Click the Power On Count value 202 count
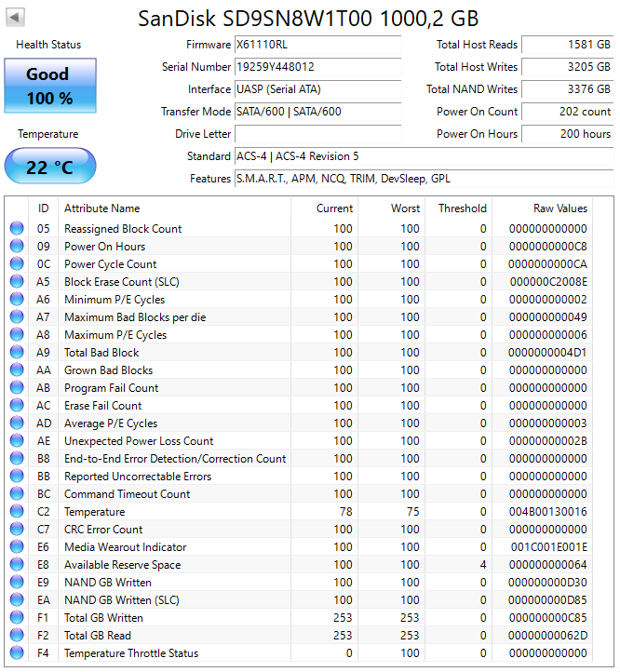This screenshot has height=672, width=620. coord(568,112)
